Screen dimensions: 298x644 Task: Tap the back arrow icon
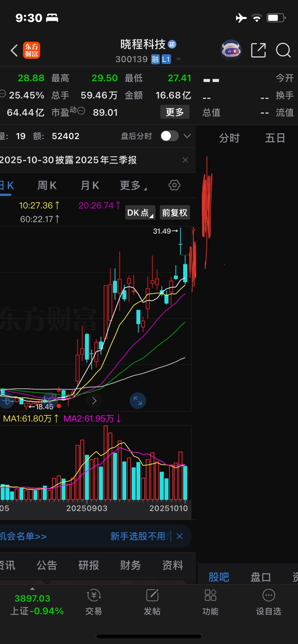[x=14, y=51]
